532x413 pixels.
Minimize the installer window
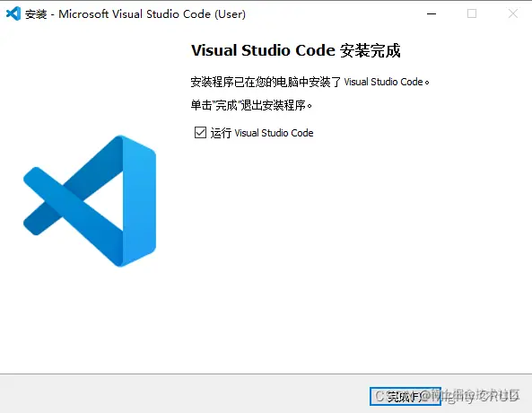(432, 14)
